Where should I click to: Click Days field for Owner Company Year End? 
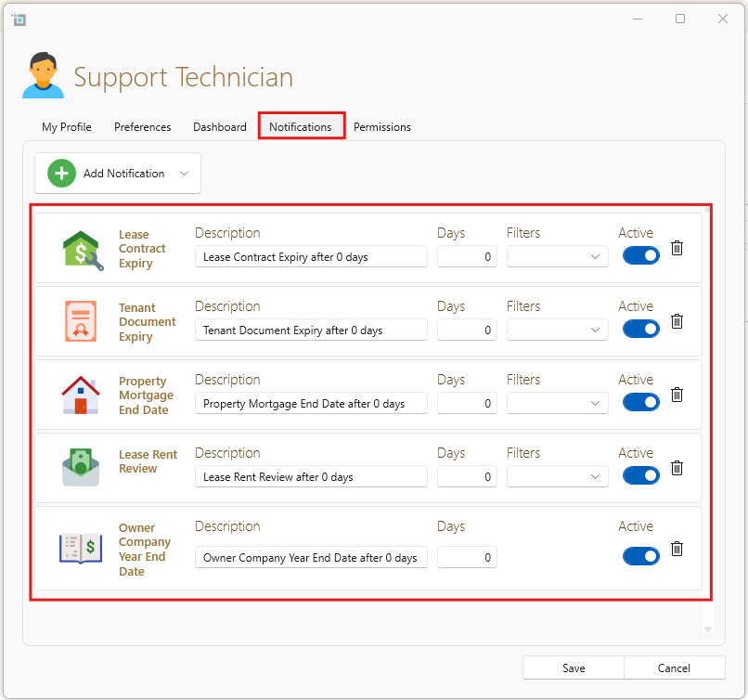tap(467, 557)
